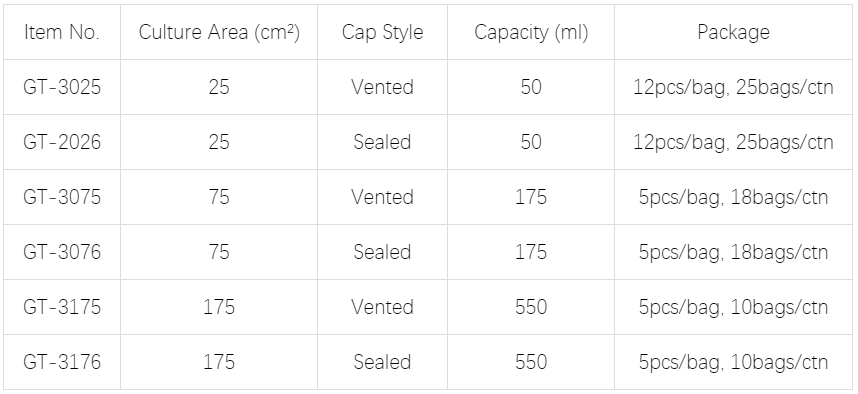Viewport: 858px width, 394px height.
Task: Select Vented cap style for GT-3175
Action: pos(382,307)
